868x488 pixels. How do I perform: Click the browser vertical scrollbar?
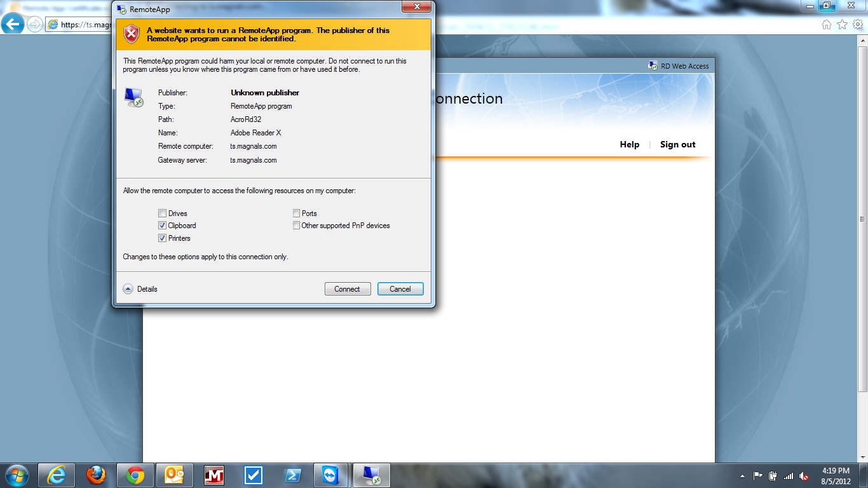pos(862,219)
